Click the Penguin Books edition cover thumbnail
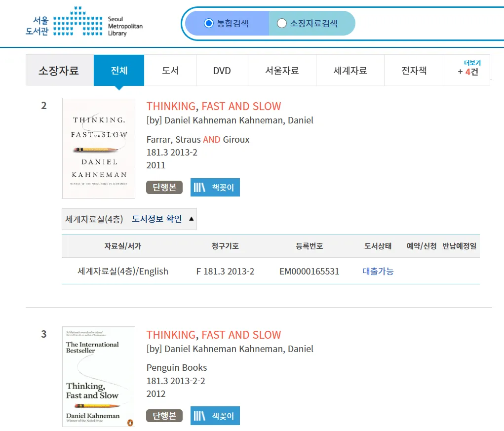Screen dimensions: 504x431 [x=99, y=377]
